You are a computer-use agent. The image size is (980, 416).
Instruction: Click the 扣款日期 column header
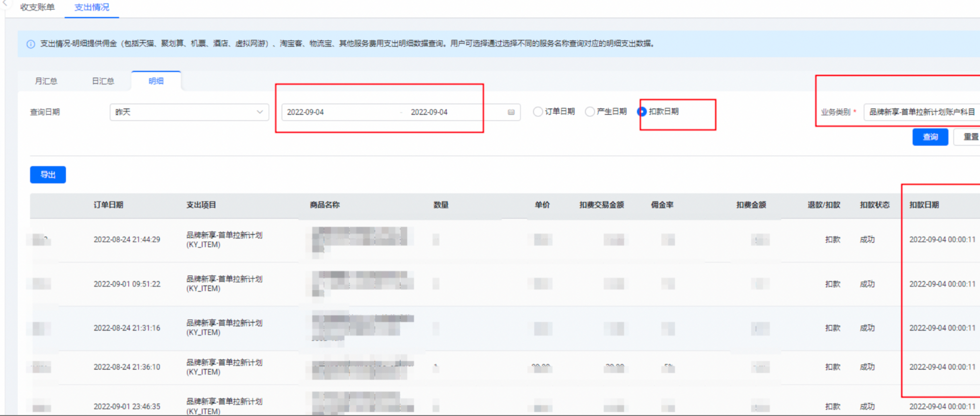(924, 205)
